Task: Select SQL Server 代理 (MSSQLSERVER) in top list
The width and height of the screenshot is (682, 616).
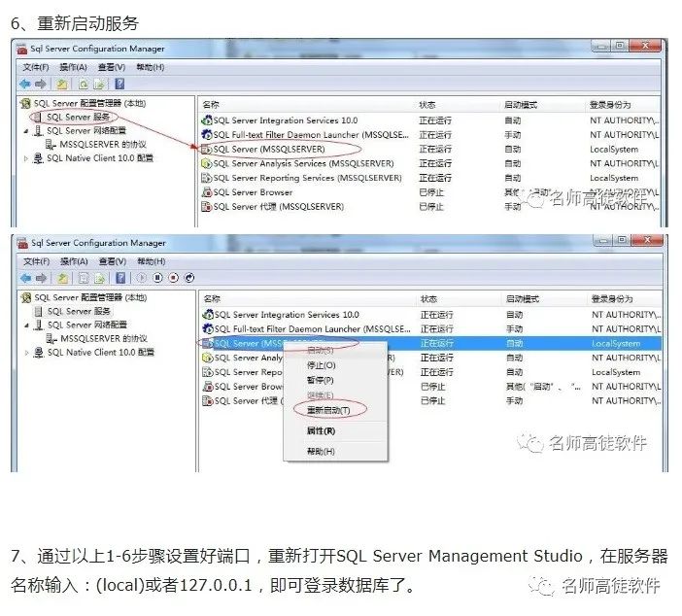Action: coord(279,206)
